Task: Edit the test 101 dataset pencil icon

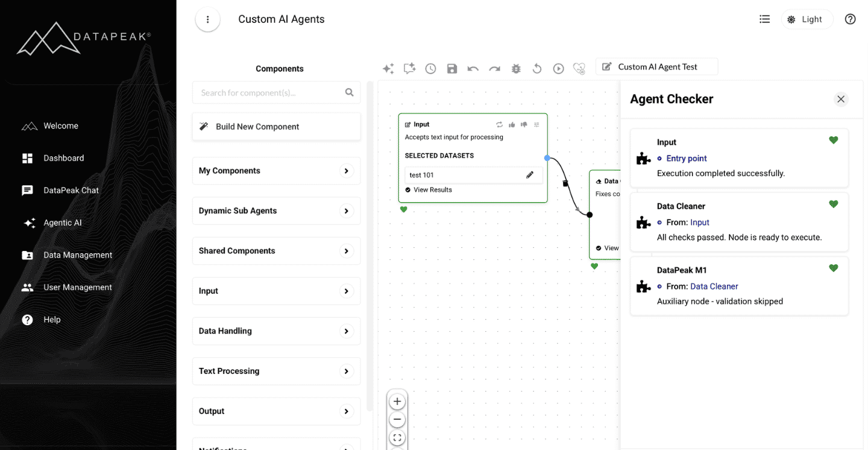Action: tap(530, 175)
